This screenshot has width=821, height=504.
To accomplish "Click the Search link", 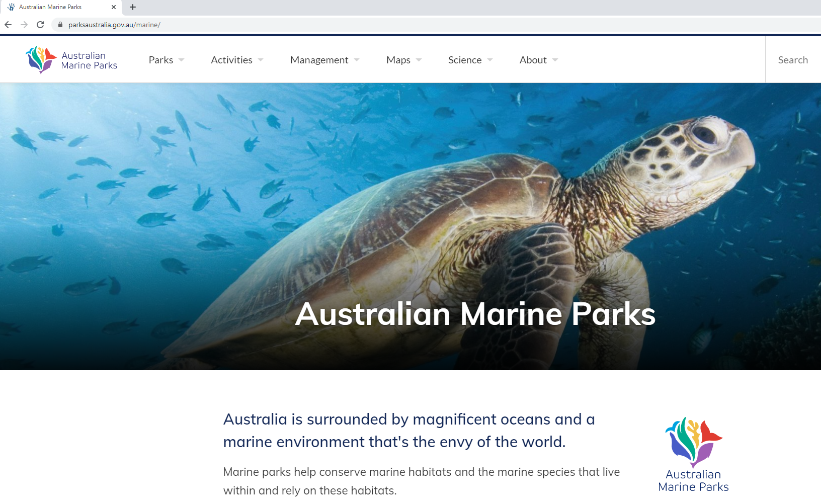I will pos(793,60).
